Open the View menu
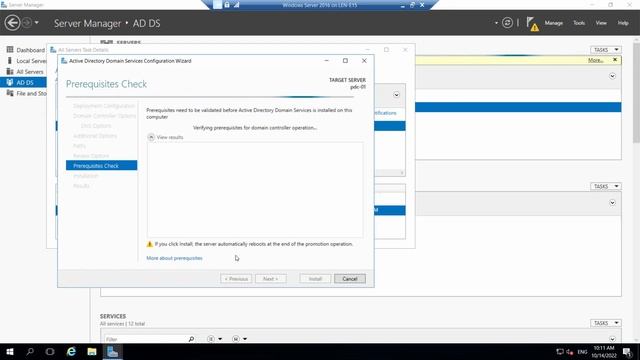 click(601, 23)
